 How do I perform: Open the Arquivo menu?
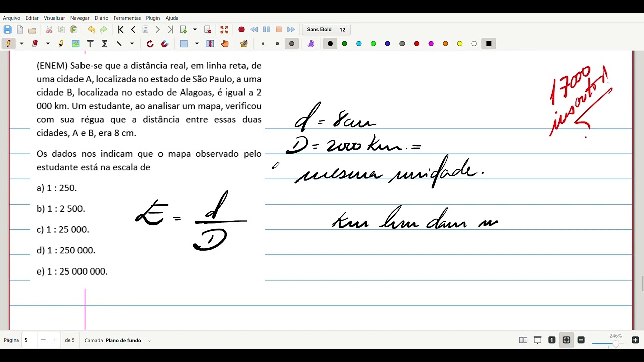click(11, 18)
